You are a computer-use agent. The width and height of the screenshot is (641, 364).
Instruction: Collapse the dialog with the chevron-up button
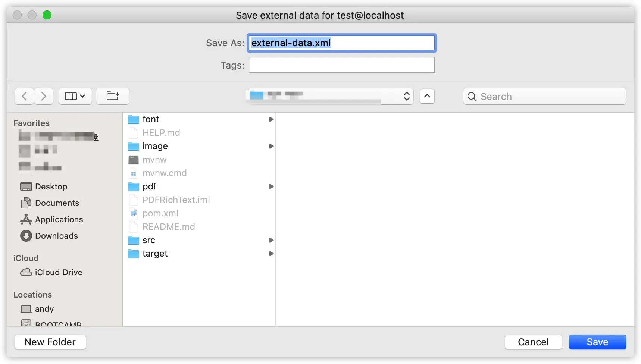[427, 96]
